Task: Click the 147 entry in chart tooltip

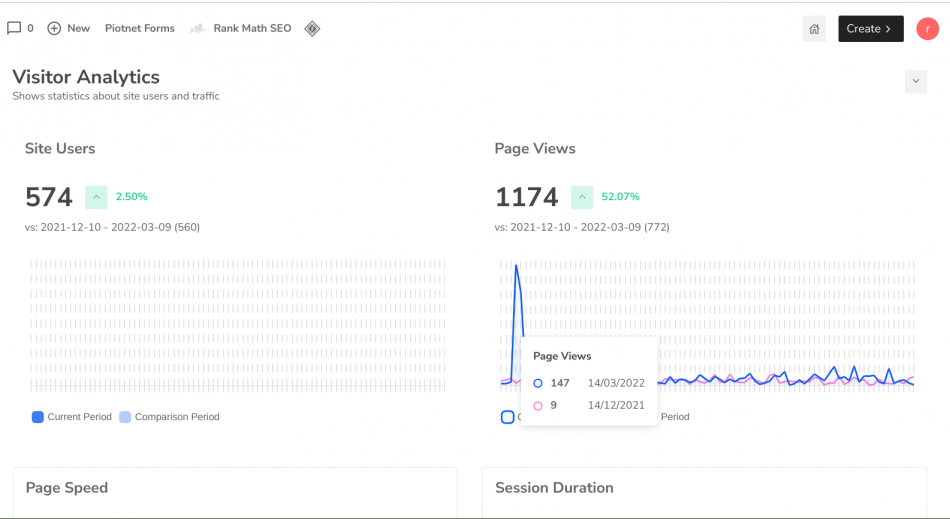Action: [x=559, y=383]
